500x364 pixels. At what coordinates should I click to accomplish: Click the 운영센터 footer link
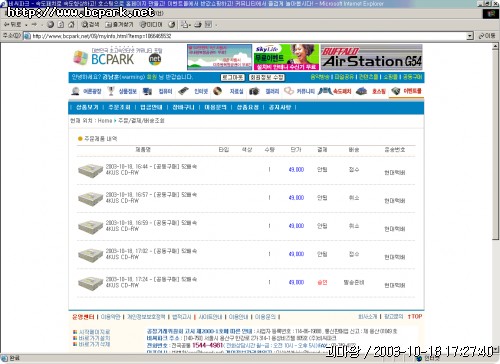[83, 317]
